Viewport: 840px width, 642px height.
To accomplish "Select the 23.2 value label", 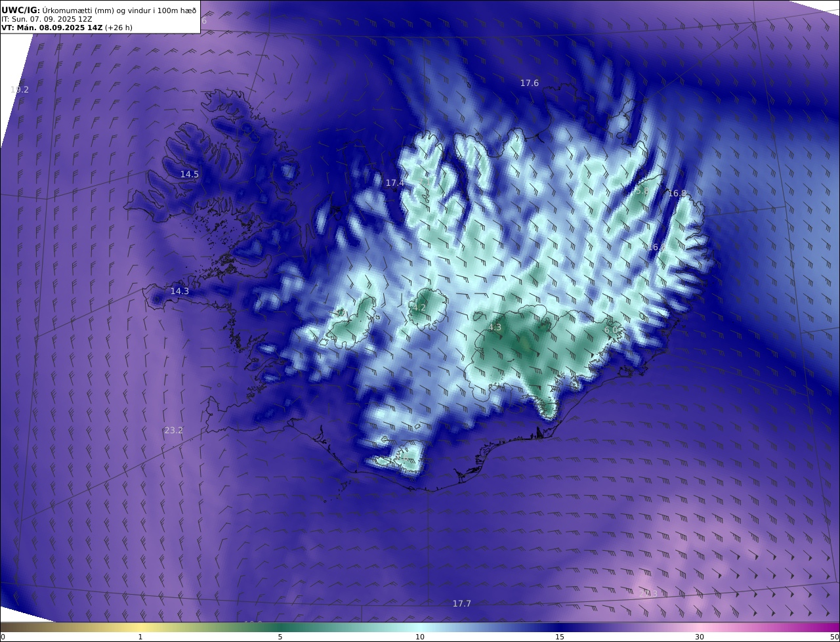I will 174,430.
